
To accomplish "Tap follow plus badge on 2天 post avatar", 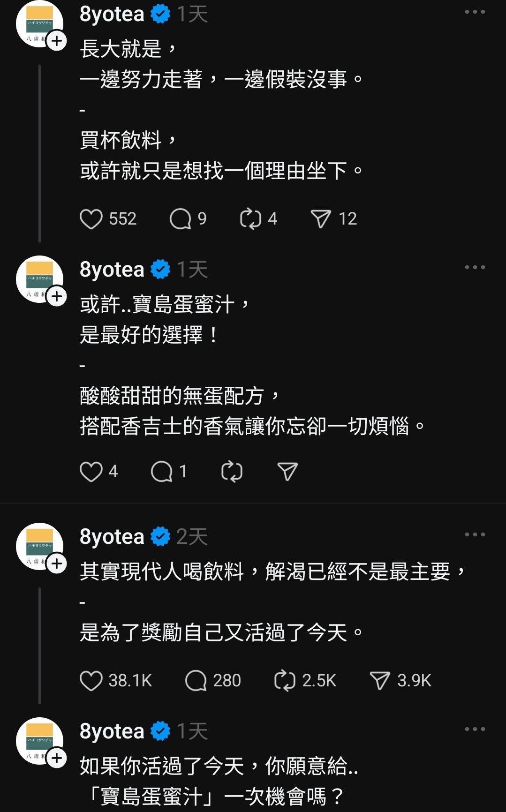I will pyautogui.click(x=57, y=564).
